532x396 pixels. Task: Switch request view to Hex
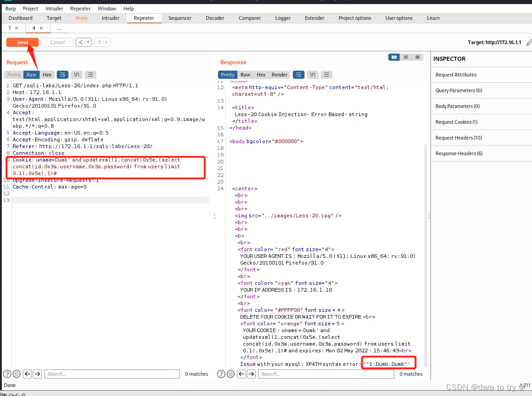click(47, 75)
